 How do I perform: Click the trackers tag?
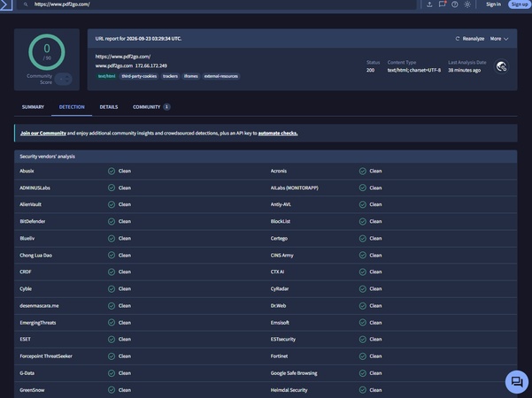[x=170, y=76]
